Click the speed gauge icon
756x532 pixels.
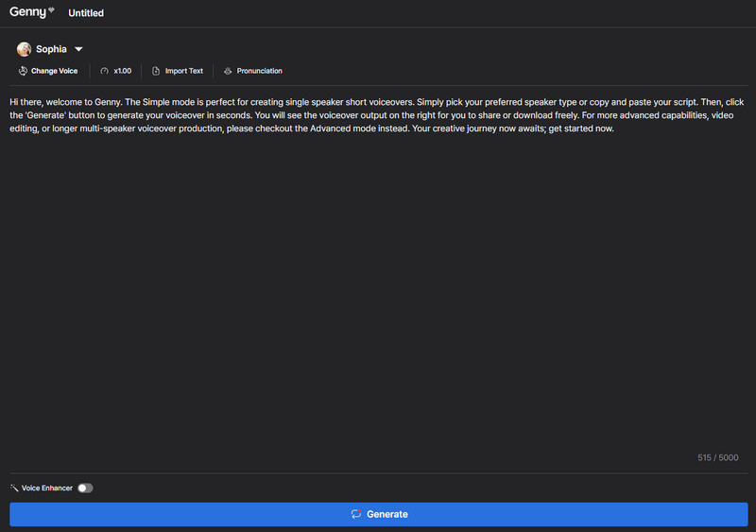[104, 71]
